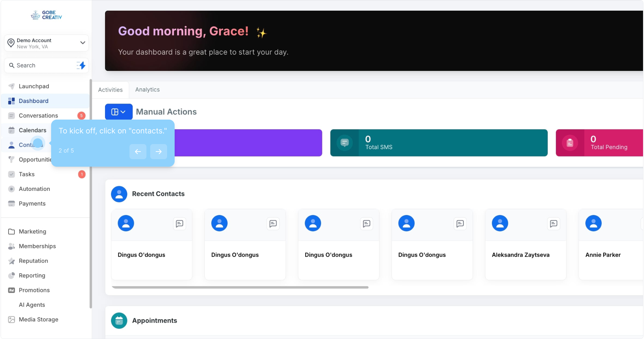The height and width of the screenshot is (339, 644).
Task: Switch to the Analytics tab
Action: [x=147, y=90]
